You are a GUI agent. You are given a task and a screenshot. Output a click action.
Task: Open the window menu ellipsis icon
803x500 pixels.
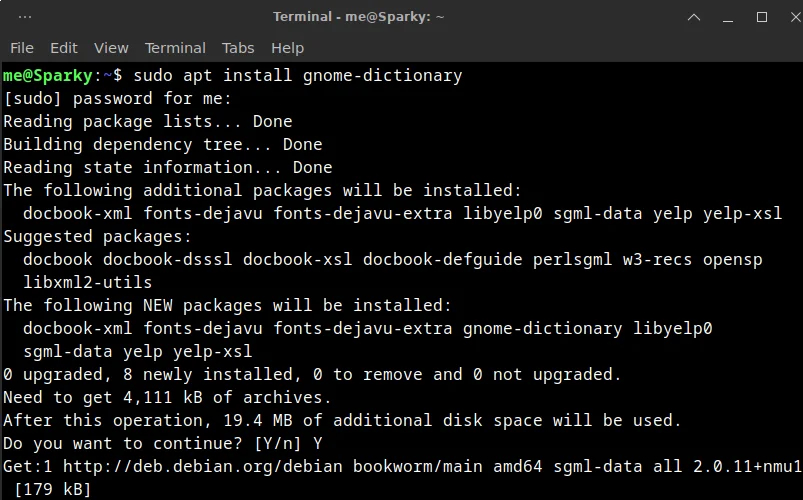[25, 17]
